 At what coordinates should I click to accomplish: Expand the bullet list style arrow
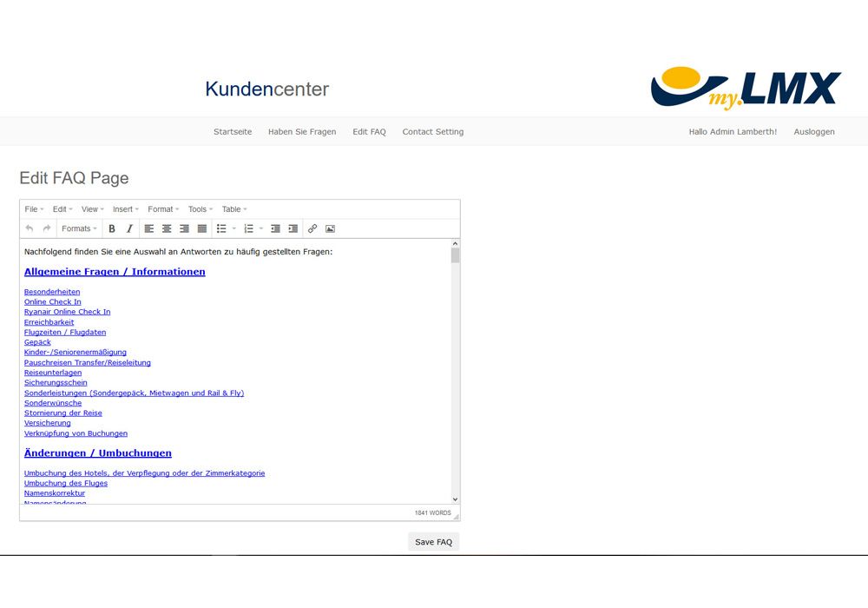233,228
